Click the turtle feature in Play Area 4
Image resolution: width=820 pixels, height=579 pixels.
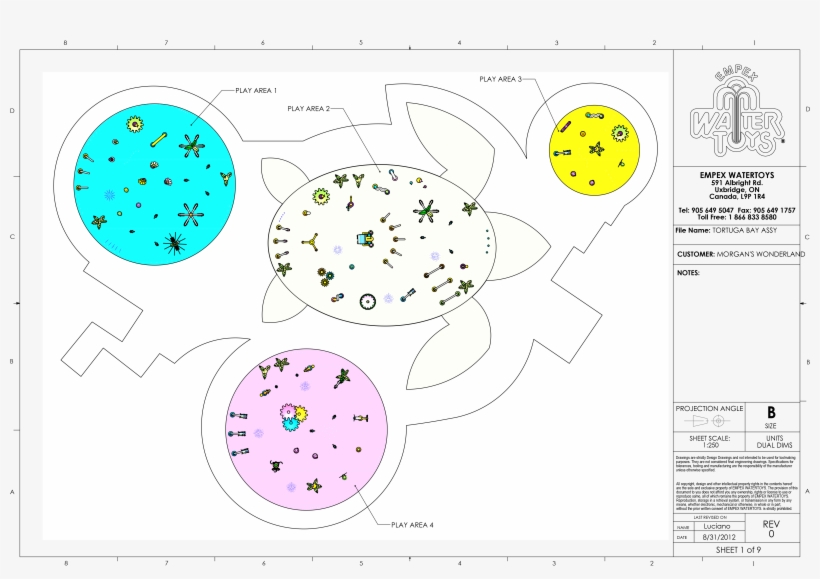click(x=275, y=467)
